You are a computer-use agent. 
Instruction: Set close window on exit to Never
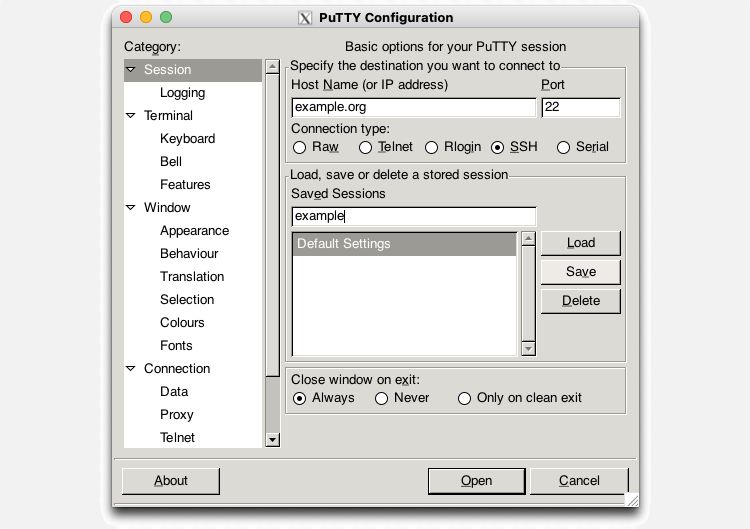381,398
